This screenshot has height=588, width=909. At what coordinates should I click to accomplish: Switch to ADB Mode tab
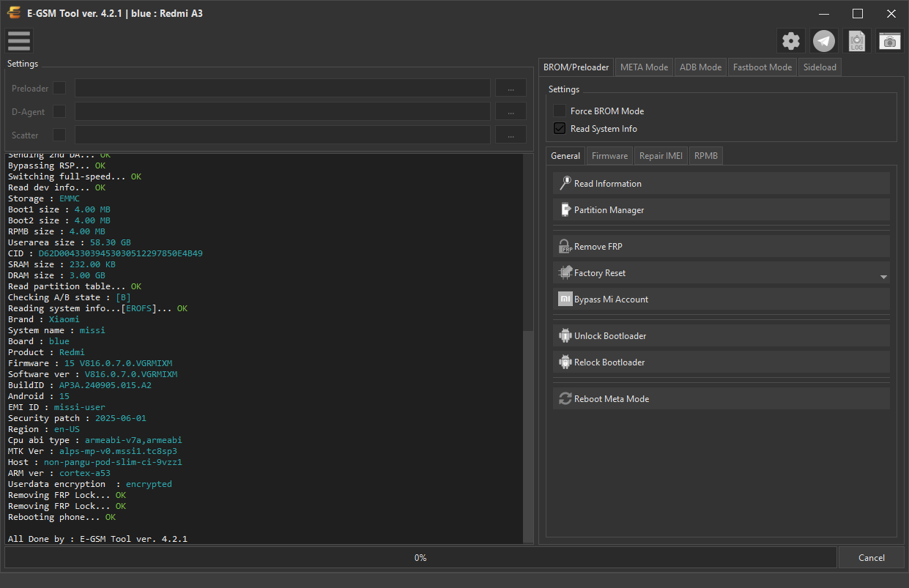point(701,67)
